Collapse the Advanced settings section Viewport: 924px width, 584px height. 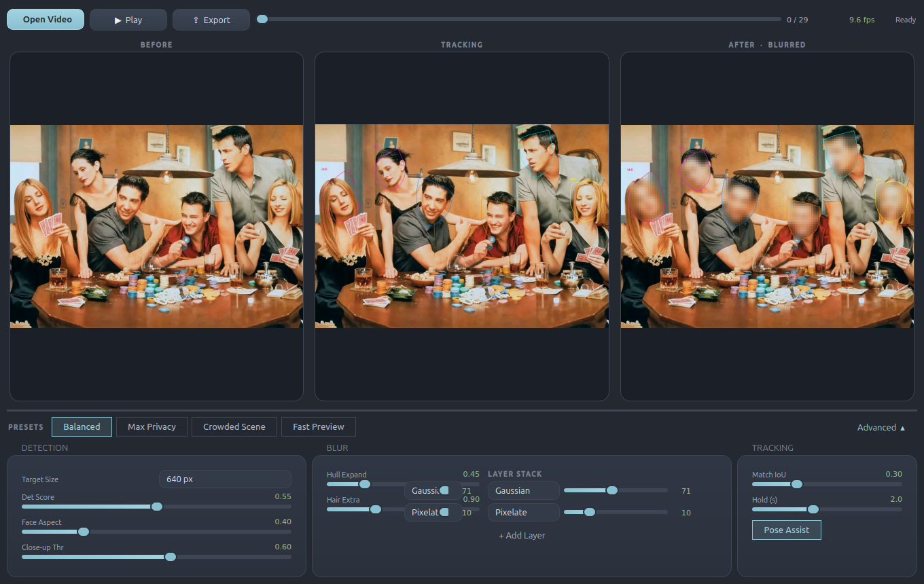click(881, 427)
